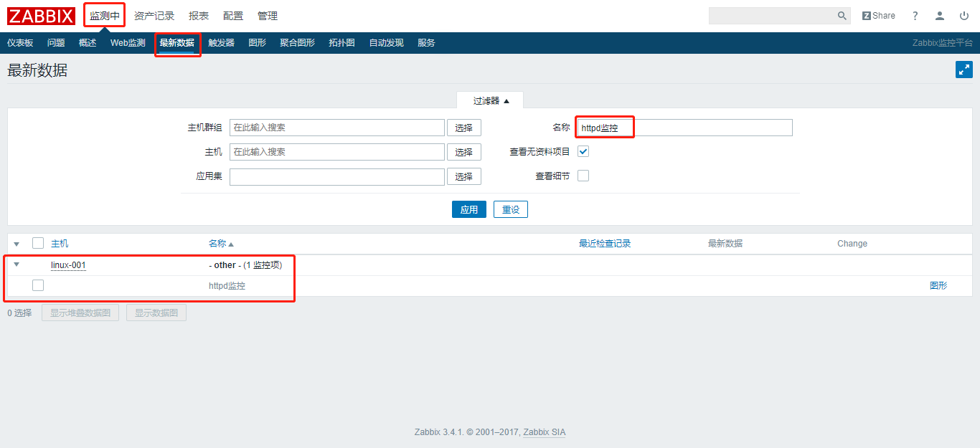Focus the 名称 field containing httpd监控
980x448 pixels.
[685, 128]
